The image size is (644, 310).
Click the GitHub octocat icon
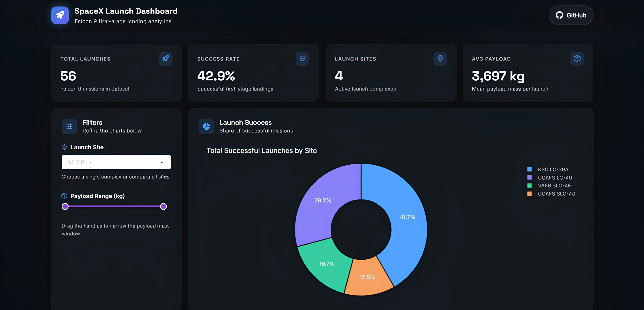click(560, 15)
